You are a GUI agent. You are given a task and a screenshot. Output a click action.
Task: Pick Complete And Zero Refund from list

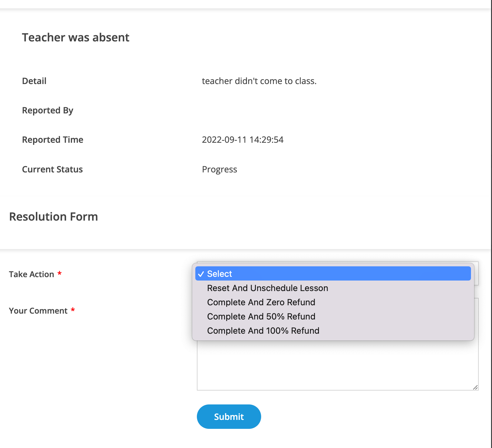point(261,302)
